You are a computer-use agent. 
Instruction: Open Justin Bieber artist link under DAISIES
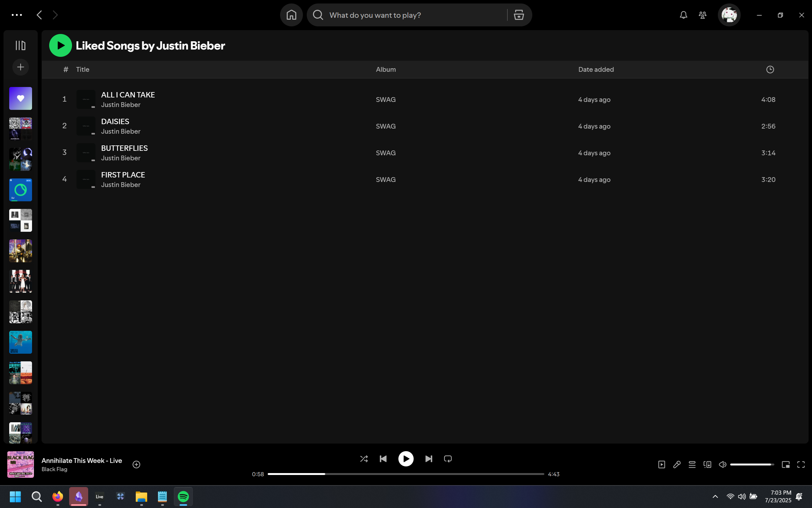tap(121, 131)
